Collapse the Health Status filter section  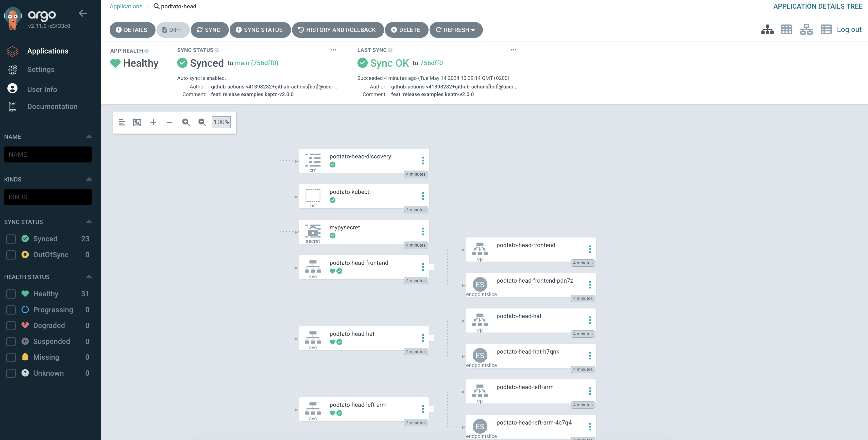(x=89, y=277)
